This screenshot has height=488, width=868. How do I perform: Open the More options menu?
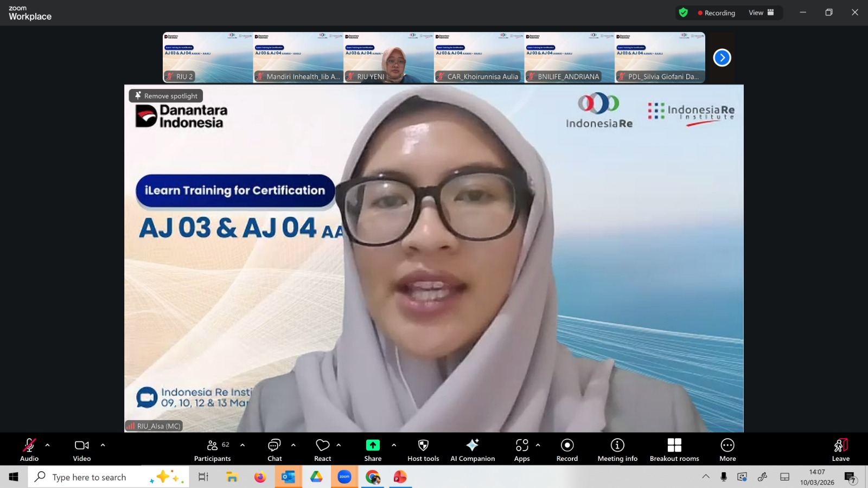[727, 450]
